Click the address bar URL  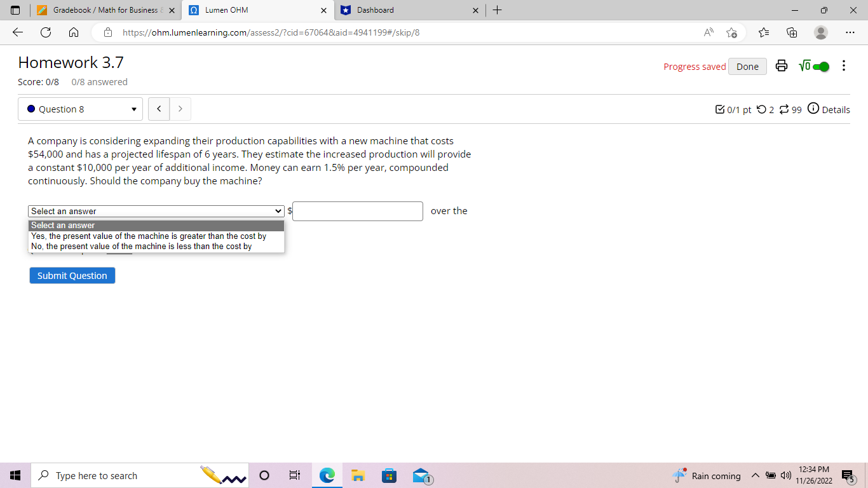271,32
